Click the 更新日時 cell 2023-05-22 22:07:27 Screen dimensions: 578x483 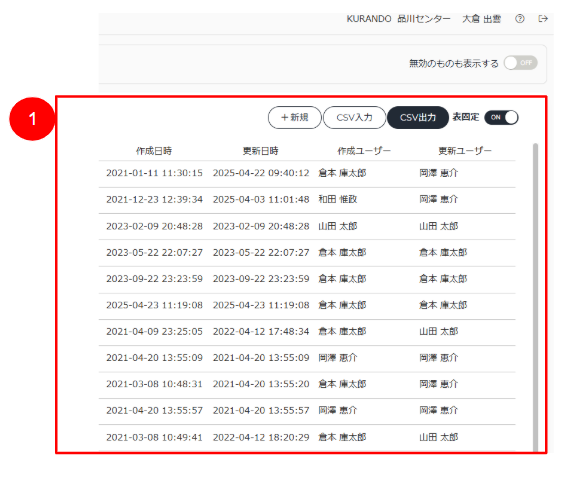pyautogui.click(x=261, y=253)
